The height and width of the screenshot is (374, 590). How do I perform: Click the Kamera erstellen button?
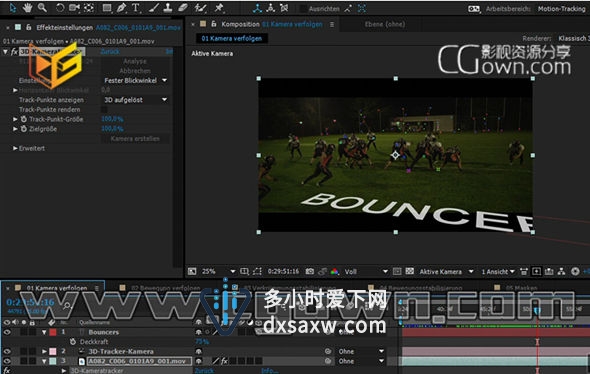135,138
